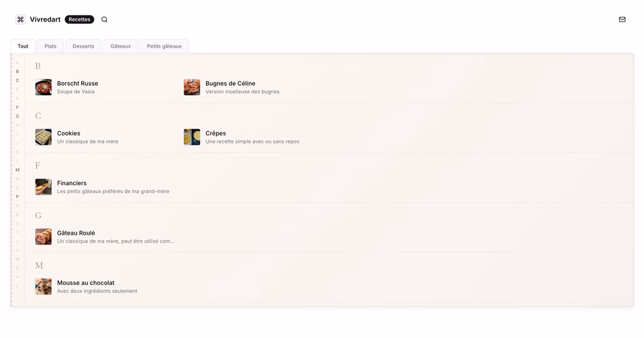
Task: Open the mail envelope icon
Action: 623,19
